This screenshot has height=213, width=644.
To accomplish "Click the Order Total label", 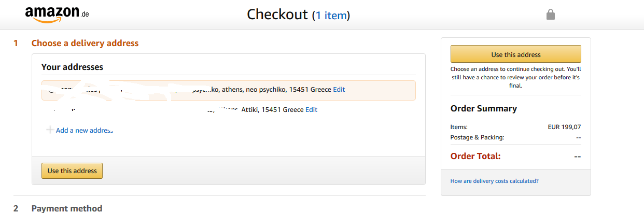I will pos(475,156).
